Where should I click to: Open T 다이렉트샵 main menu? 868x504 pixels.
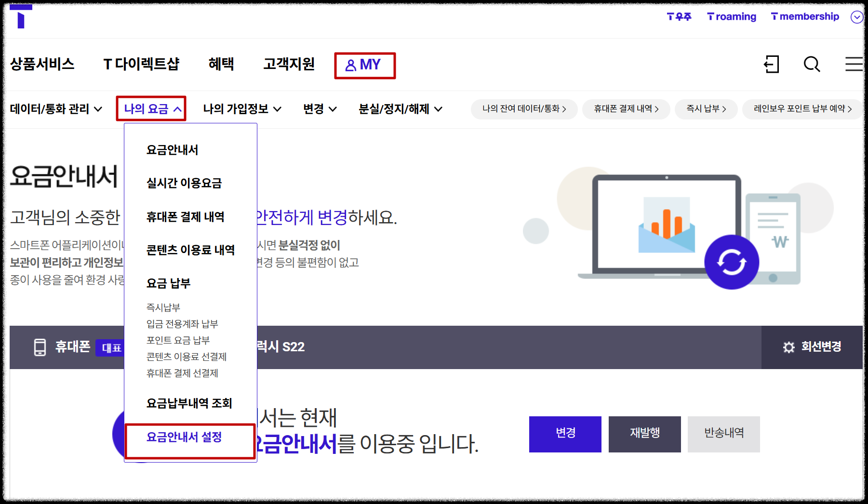pos(141,64)
